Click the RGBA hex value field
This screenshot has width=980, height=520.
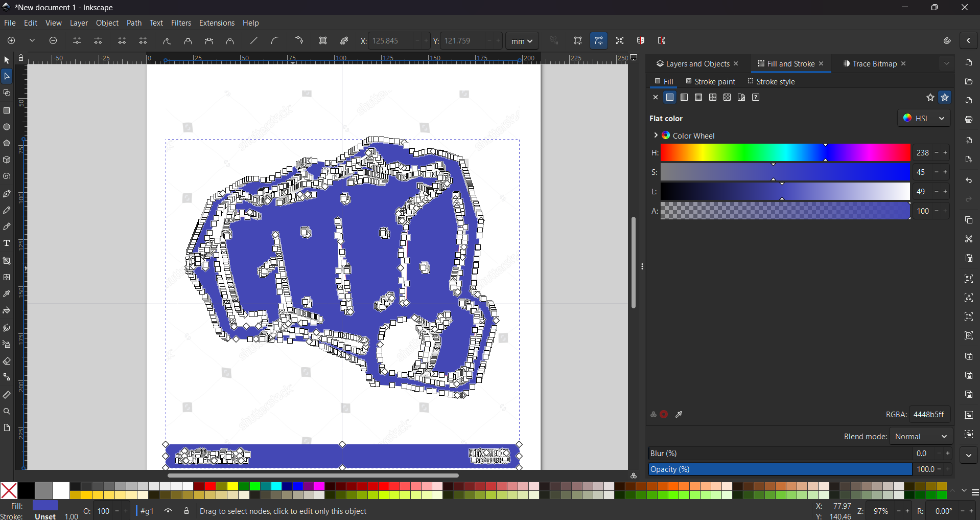929,415
